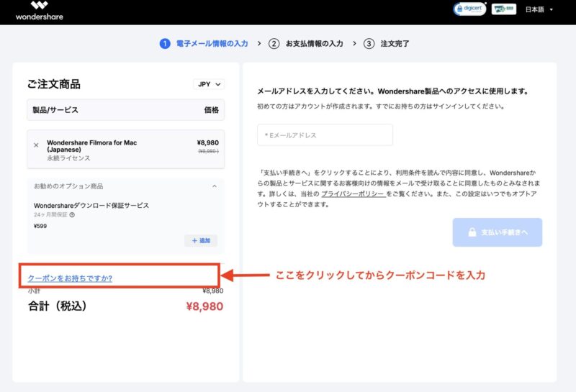576x392 pixels.
Task: Focus the Eメールアドレス input field
Action: (x=325, y=135)
